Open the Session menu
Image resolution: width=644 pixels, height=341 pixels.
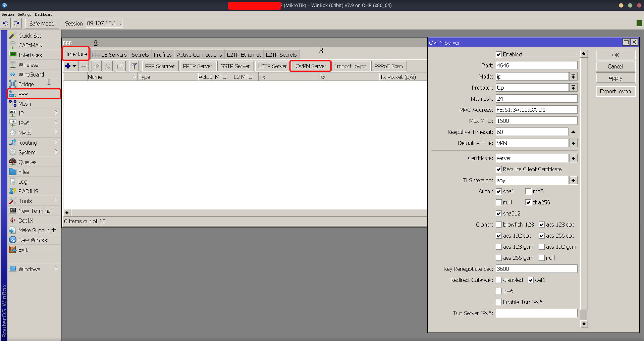coord(8,14)
